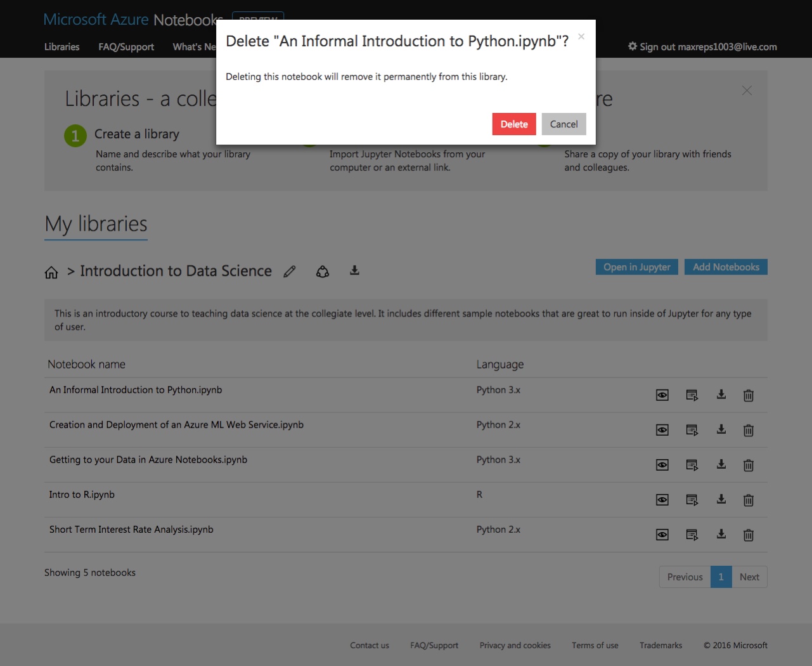The width and height of the screenshot is (812, 666).
Task: Click the Add Notebooks button
Action: point(726,267)
